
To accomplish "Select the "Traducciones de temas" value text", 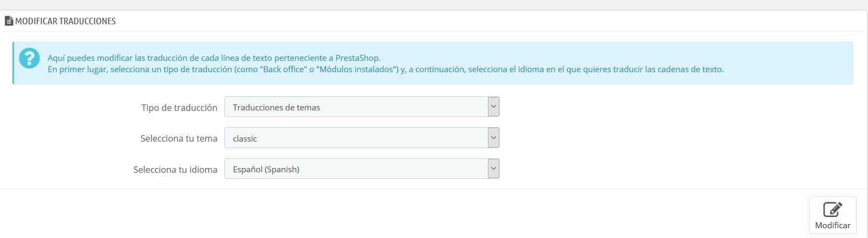I will tap(276, 108).
